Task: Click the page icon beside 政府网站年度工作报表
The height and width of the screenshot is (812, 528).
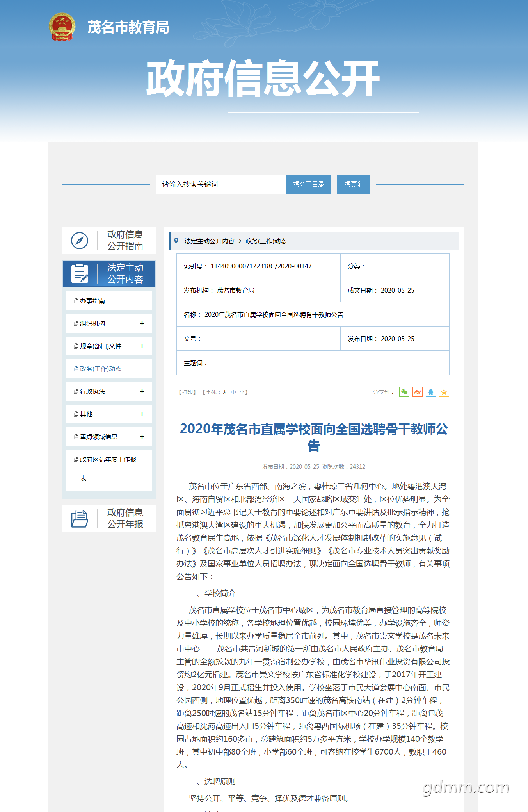Action: point(76,459)
